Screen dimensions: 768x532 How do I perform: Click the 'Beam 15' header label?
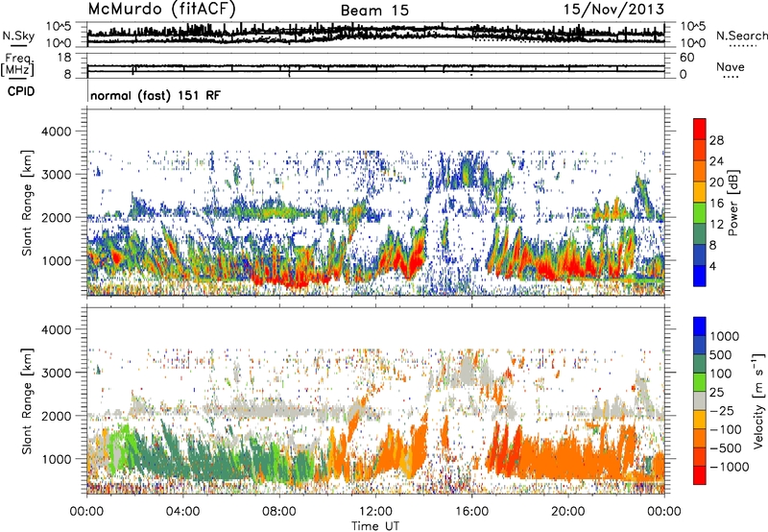click(374, 11)
